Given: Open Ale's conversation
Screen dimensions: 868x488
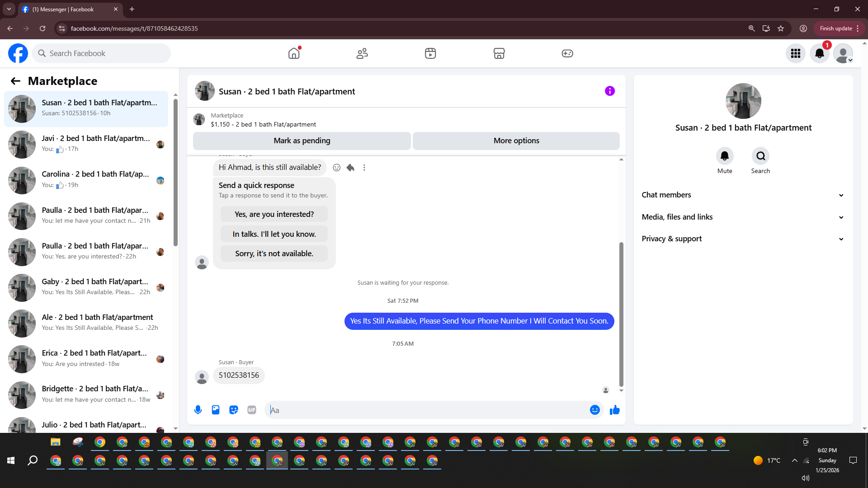Looking at the screenshot, I should [86, 323].
